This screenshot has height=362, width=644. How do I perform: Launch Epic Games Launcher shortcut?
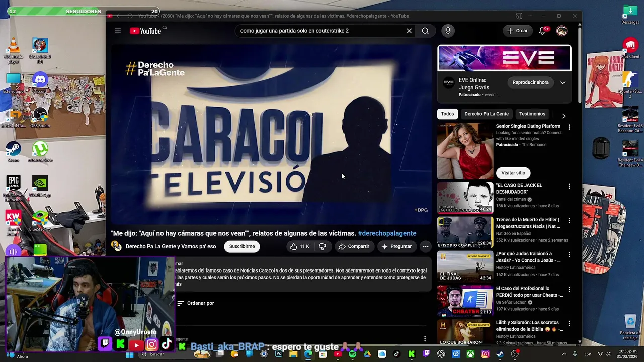[13, 188]
